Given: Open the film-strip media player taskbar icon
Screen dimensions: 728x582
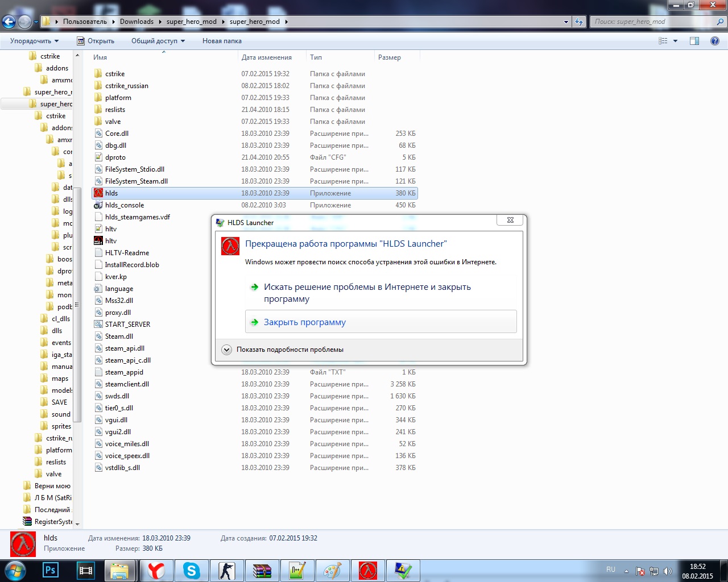Looking at the screenshot, I should point(85,570).
